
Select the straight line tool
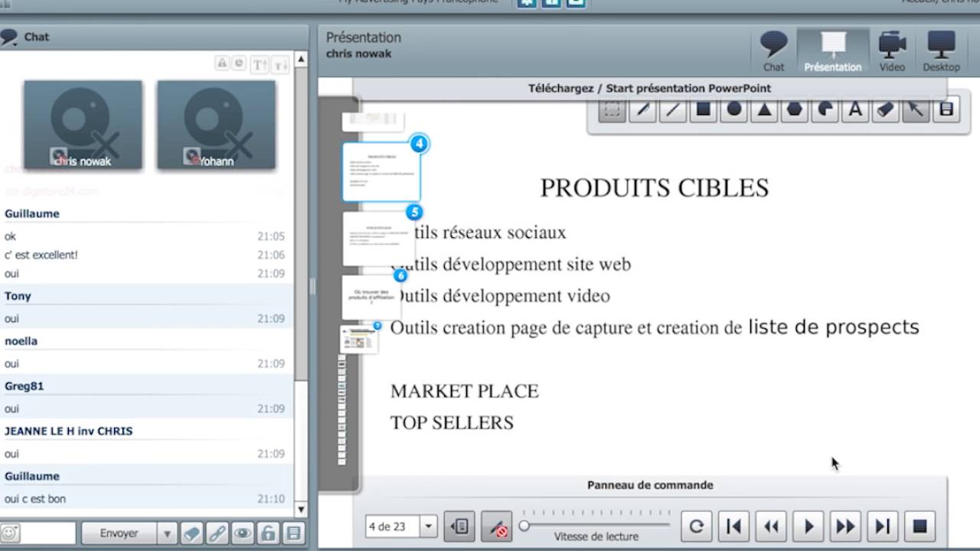pyautogui.click(x=672, y=109)
